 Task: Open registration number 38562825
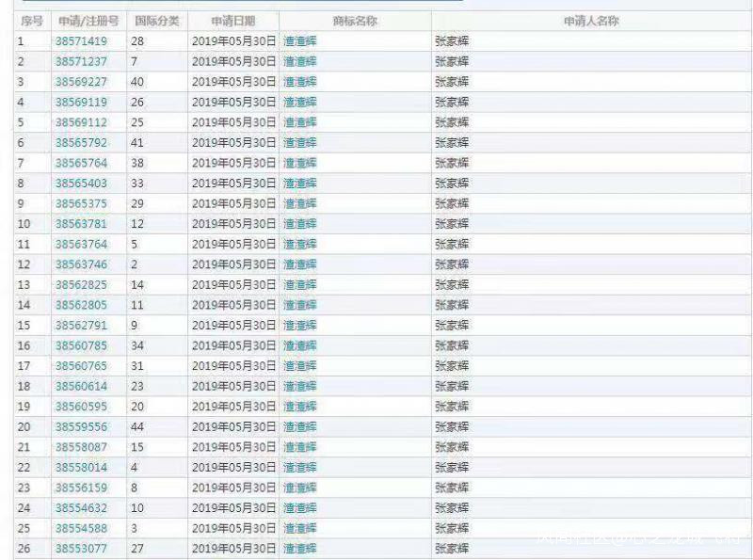[81, 285]
